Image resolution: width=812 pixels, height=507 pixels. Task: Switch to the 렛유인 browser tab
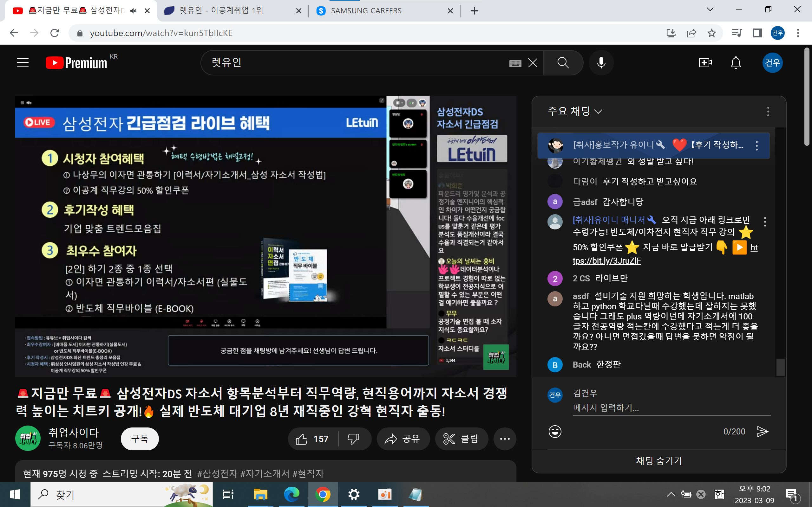point(221,11)
